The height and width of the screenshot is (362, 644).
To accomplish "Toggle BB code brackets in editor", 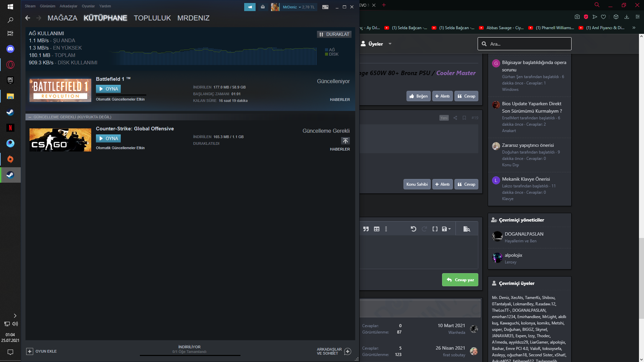I will click(x=435, y=229).
